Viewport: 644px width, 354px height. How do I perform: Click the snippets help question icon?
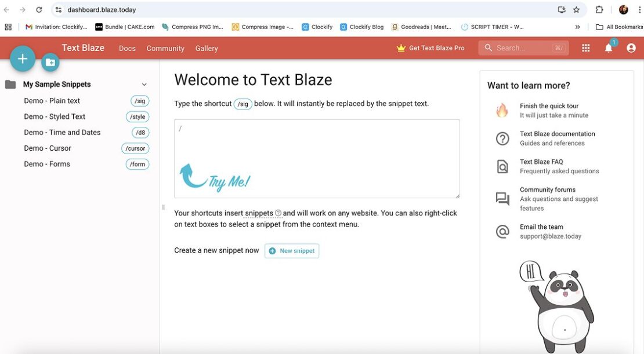(x=278, y=213)
